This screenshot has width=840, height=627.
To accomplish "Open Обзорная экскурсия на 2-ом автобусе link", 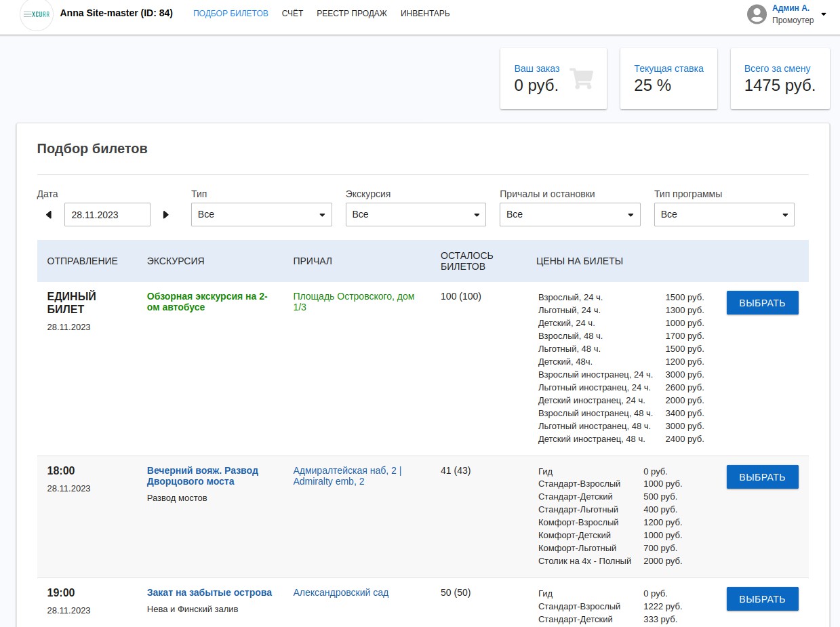I will 207,302.
